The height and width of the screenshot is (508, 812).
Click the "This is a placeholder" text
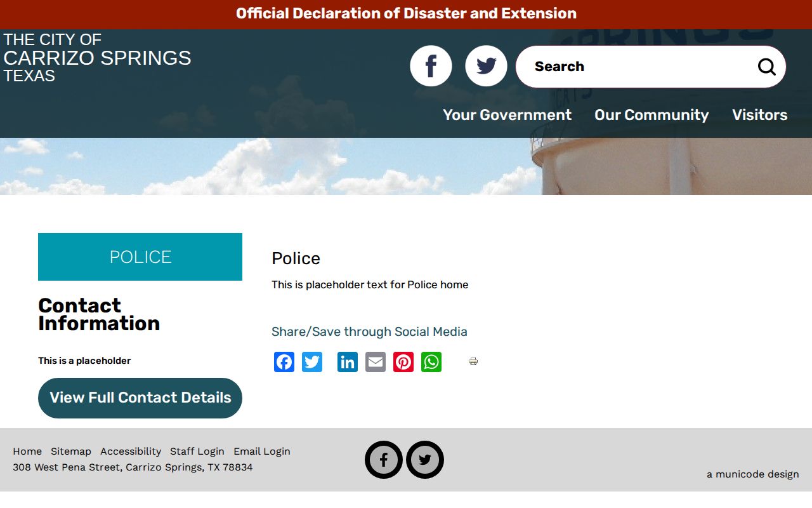(x=84, y=361)
